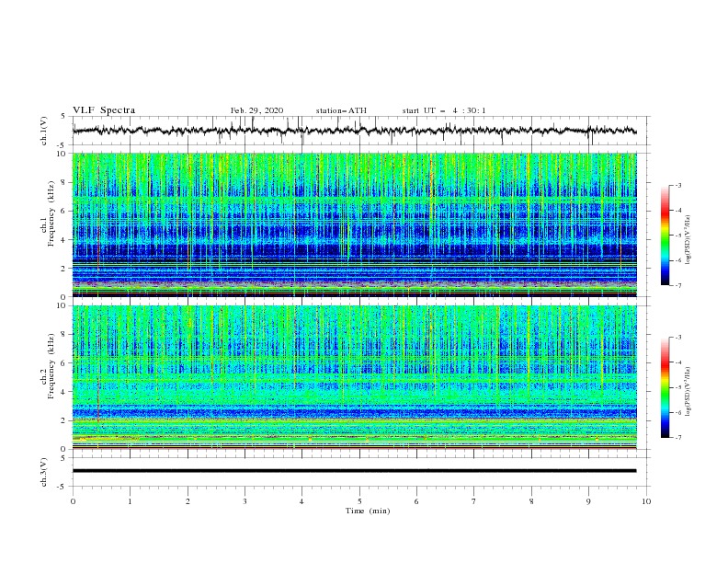The width and height of the screenshot is (728, 563).
Task: Click the time axis tick label "7"
Action: 474,501
